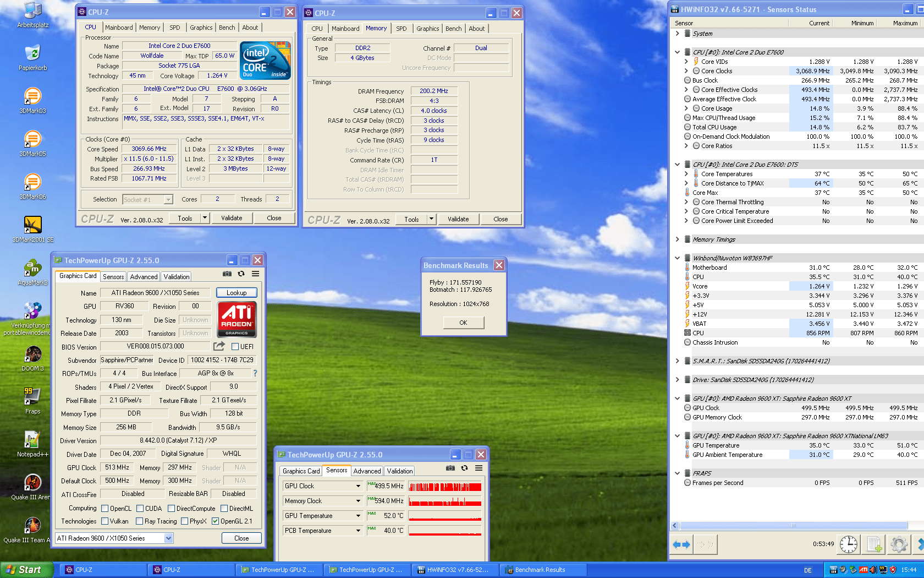Click the Close button in GPU-Z Graphics Card window

241,538
